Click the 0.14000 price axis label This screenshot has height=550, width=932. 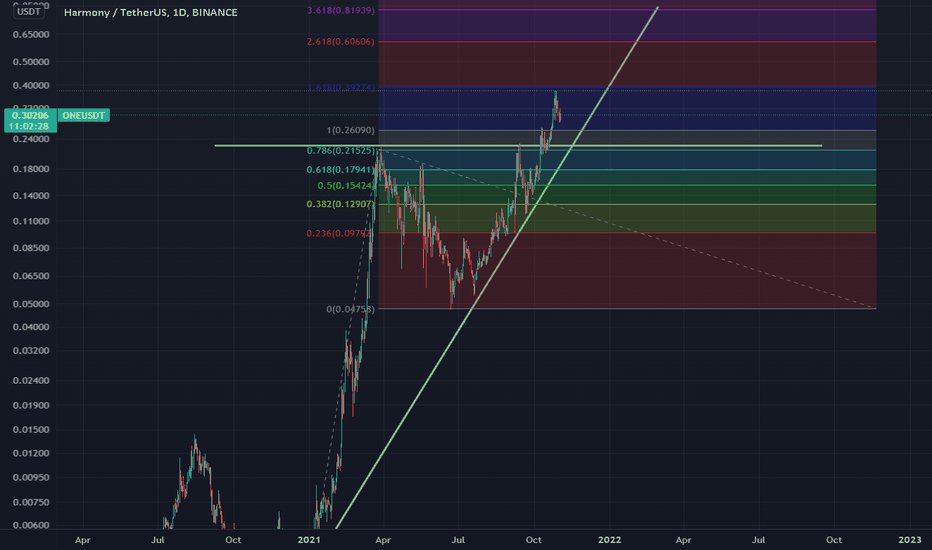31,196
